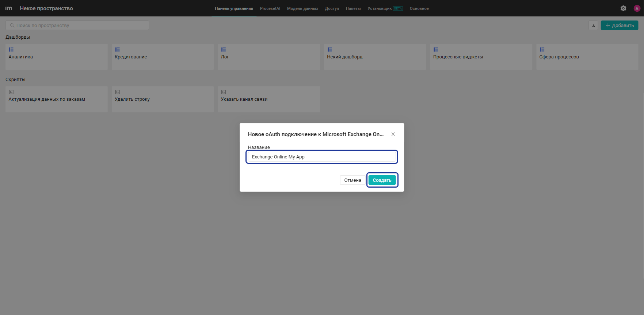Open the Установщик BETA tab

[385, 8]
